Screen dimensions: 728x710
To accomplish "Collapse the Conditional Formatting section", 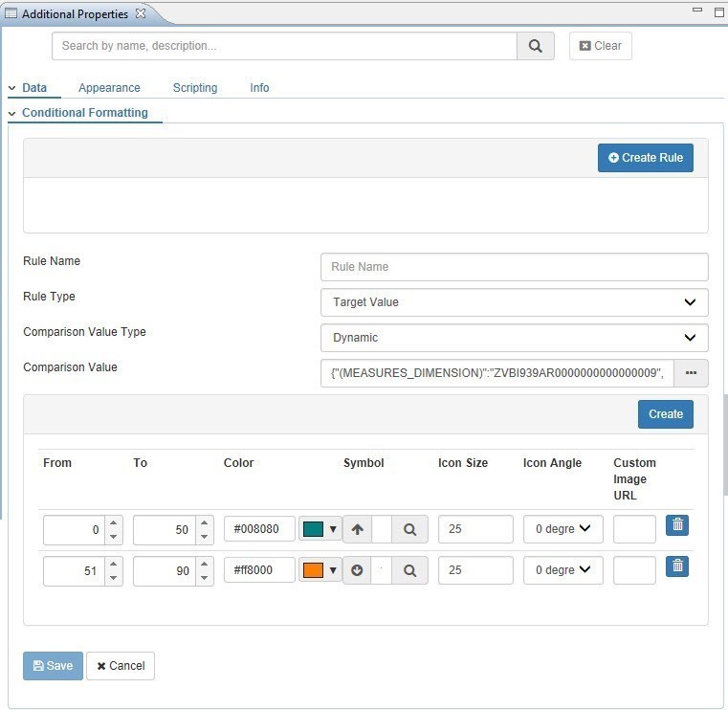I will point(12,113).
